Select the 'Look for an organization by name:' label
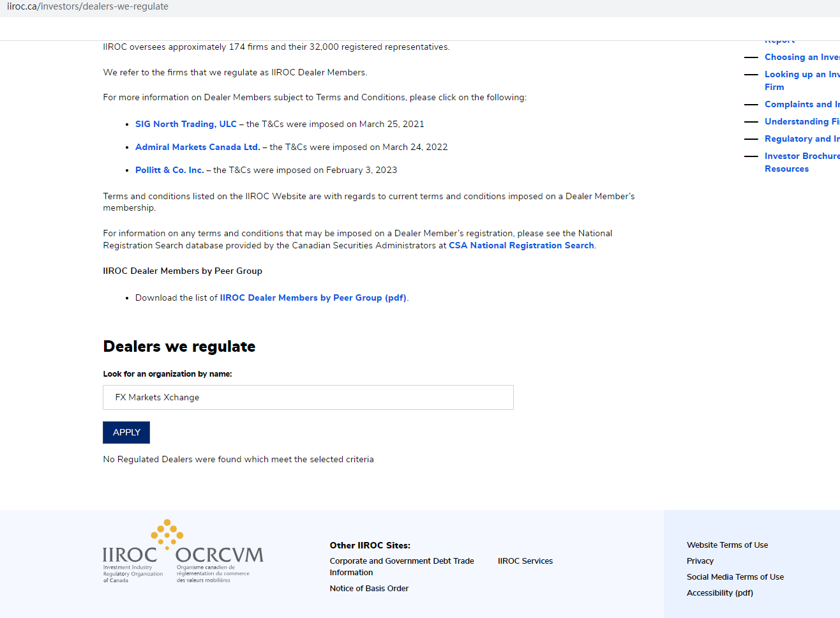Viewport: 840px width, 618px height. click(167, 374)
